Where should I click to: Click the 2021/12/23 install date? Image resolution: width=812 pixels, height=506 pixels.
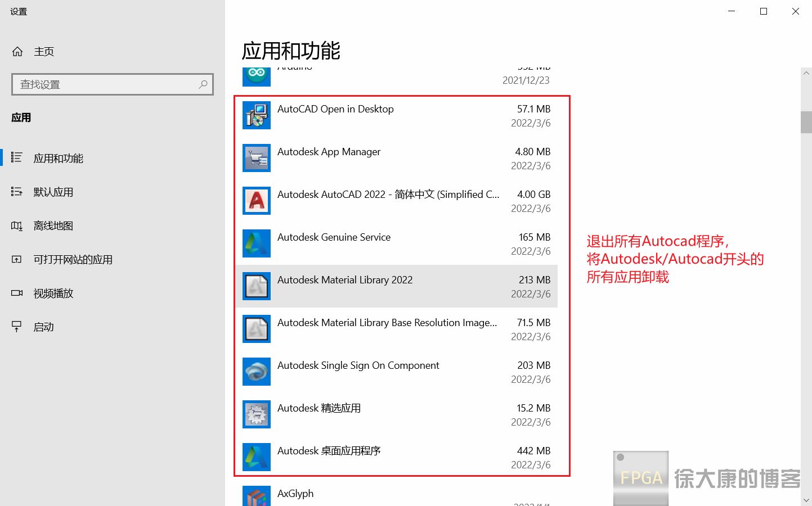(x=526, y=80)
